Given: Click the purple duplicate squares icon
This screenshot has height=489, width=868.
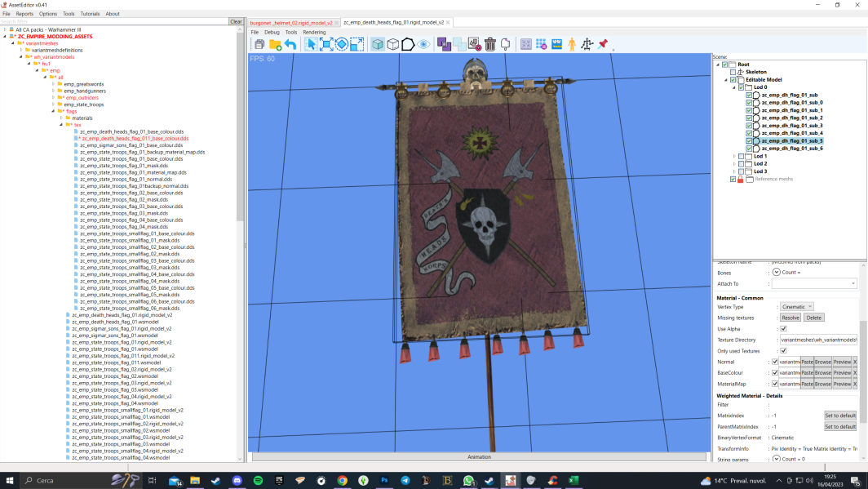Looking at the screenshot, I should (444, 44).
